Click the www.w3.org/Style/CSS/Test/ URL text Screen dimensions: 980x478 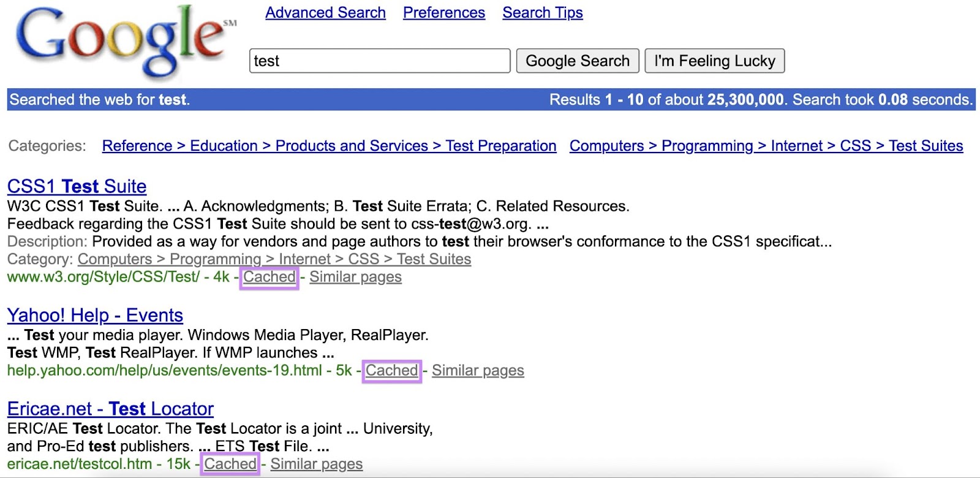(x=104, y=277)
